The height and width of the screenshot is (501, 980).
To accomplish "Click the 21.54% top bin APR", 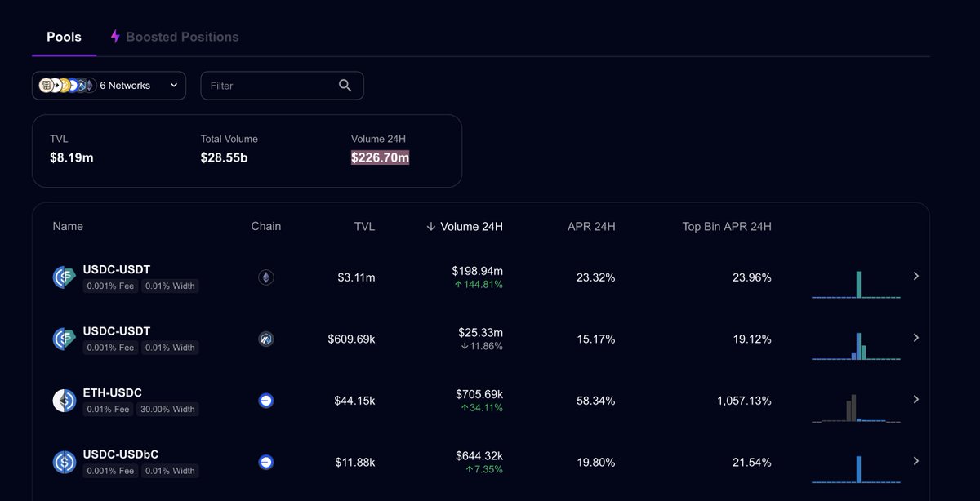I will tap(751, 463).
